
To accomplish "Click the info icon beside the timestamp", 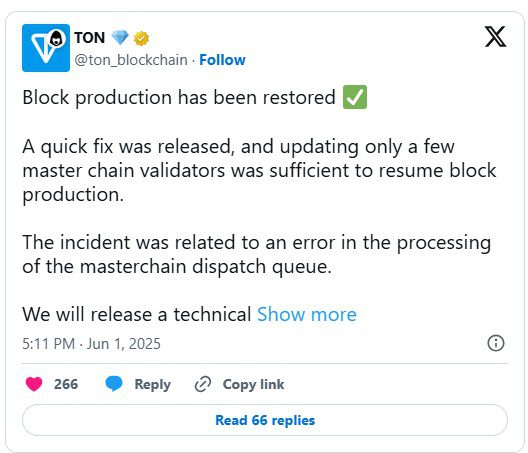I will [x=496, y=343].
